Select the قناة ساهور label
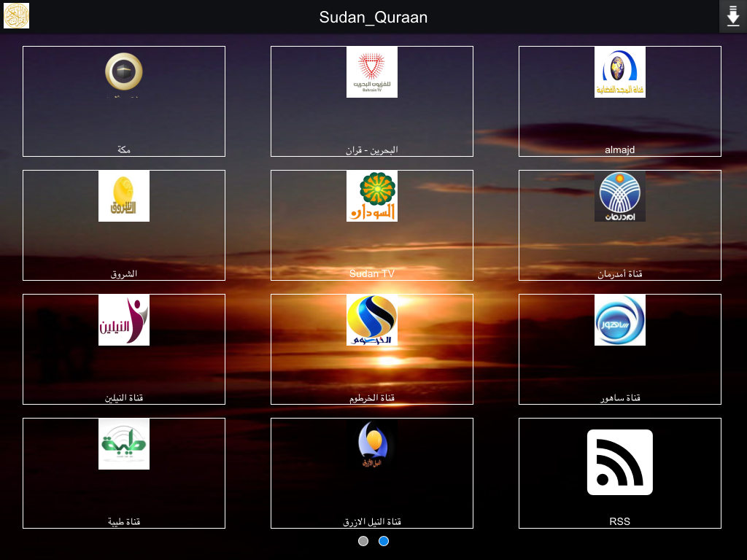Screen dimensions: 747x560 pos(620,397)
